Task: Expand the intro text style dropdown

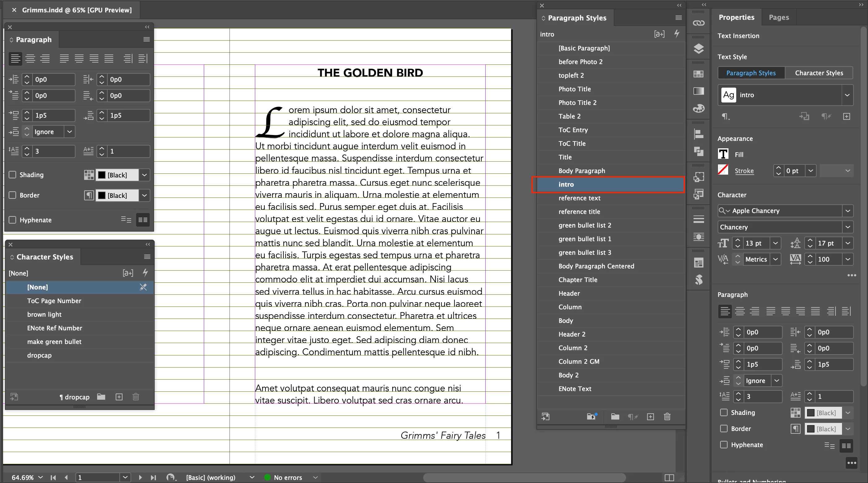Action: pos(847,95)
